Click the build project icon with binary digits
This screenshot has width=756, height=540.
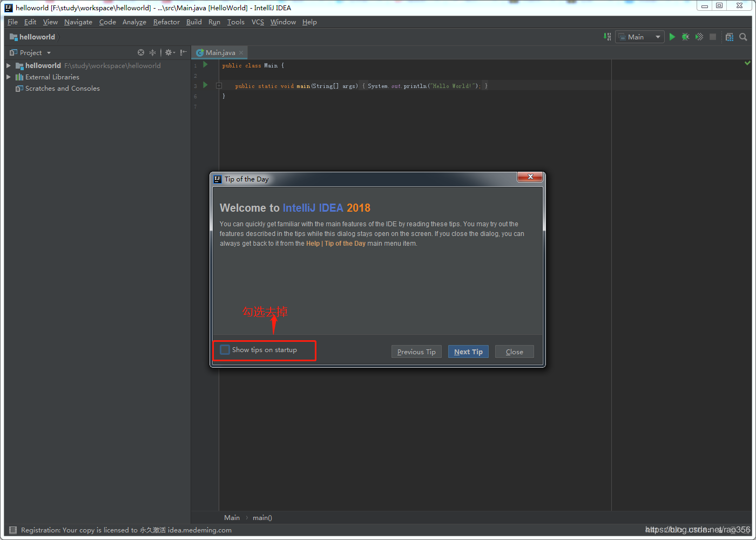point(607,37)
